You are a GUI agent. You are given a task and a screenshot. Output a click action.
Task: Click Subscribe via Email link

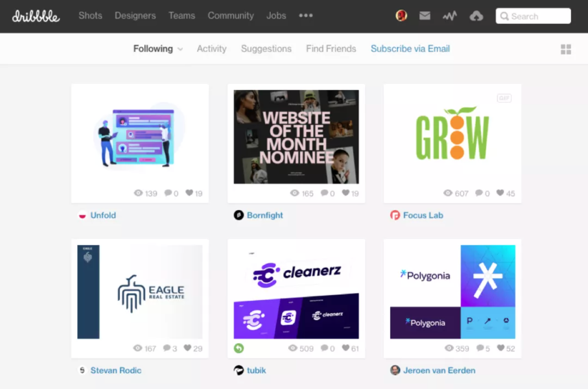[x=410, y=49]
